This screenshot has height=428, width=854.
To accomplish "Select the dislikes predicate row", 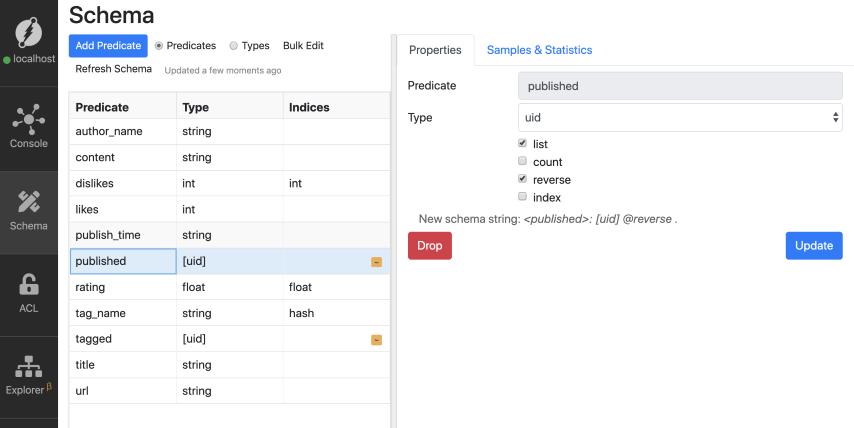I will pos(123,183).
